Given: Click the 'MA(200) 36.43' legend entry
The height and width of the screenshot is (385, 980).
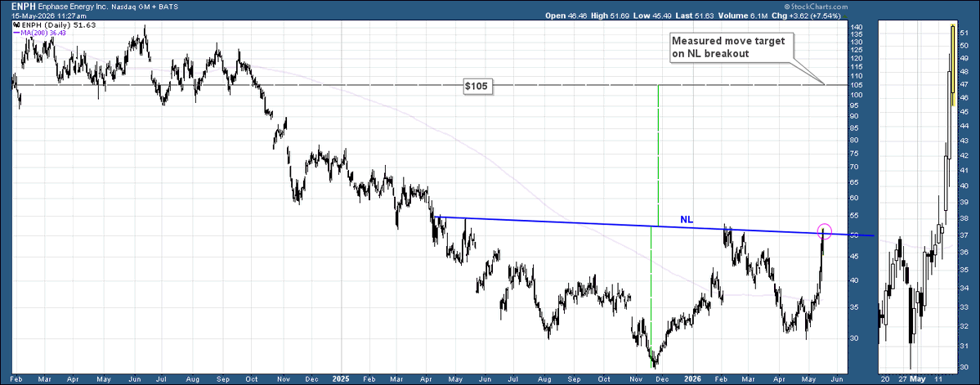Looking at the screenshot, I should point(38,33).
